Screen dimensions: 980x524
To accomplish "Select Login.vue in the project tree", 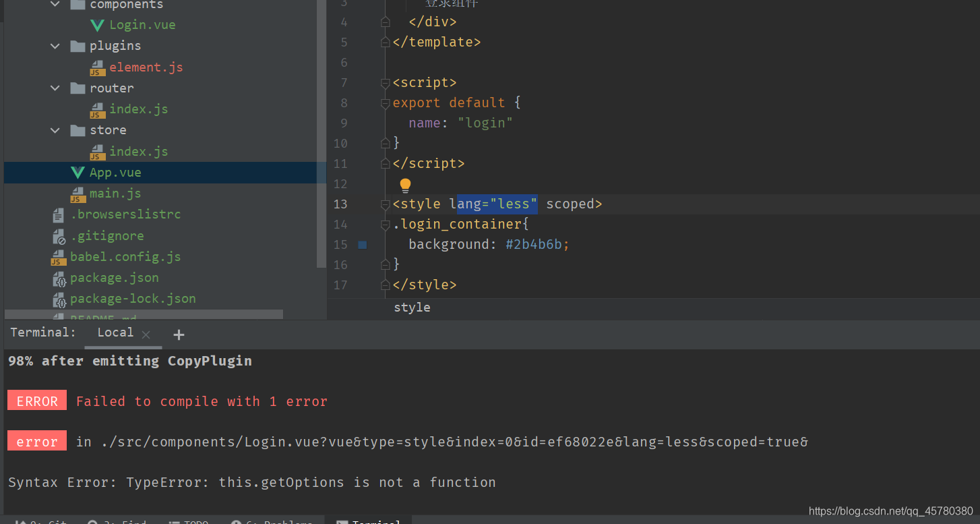I will (x=142, y=25).
